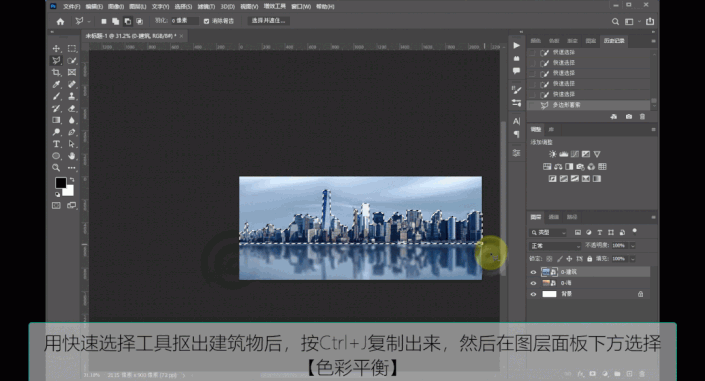Click the Home icon in options bar
The image size is (705, 381).
[x=60, y=21]
